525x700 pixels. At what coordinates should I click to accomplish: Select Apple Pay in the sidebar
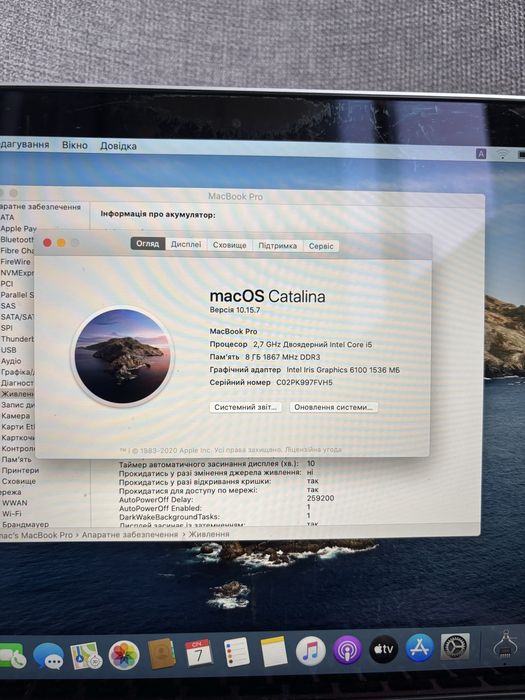(18, 229)
